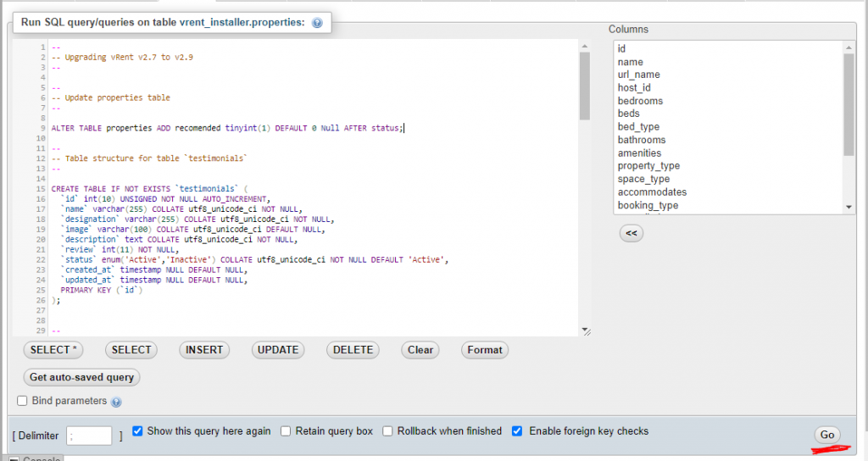Insert SELECT * query template
Image resolution: width=868 pixels, height=461 pixels.
[x=54, y=350]
